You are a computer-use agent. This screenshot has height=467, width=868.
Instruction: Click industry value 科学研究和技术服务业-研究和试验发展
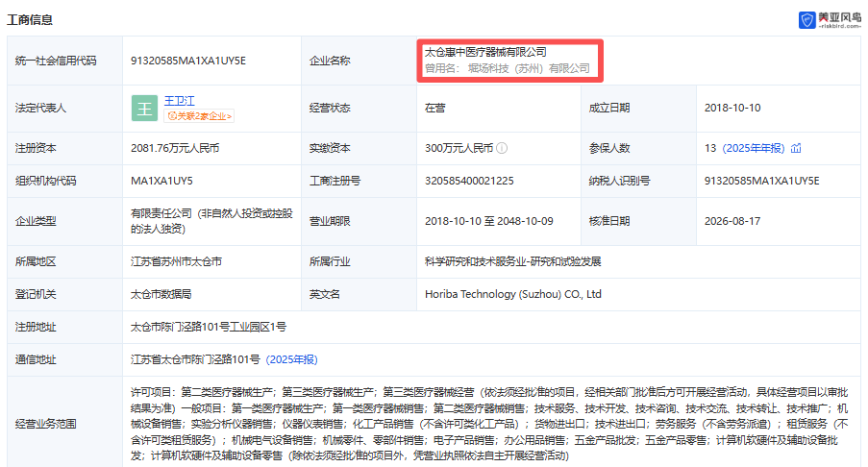(x=512, y=261)
